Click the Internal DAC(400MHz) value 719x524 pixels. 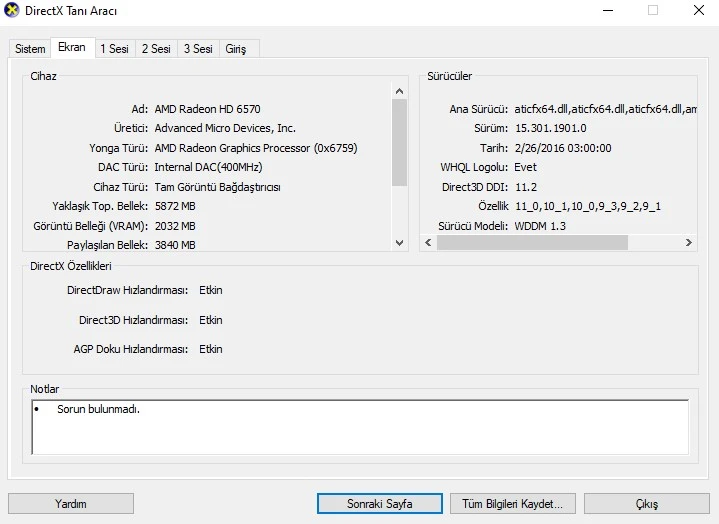coord(208,167)
